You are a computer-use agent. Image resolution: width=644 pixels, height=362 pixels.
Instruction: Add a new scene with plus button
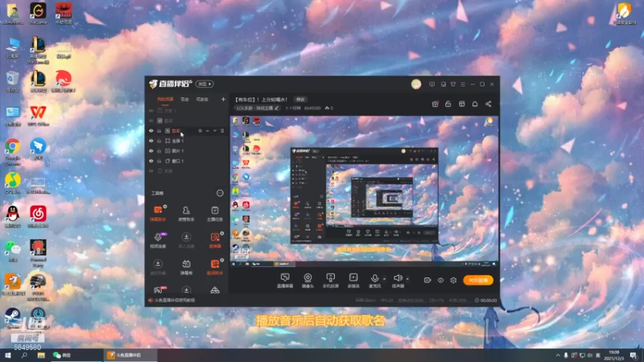223,99
